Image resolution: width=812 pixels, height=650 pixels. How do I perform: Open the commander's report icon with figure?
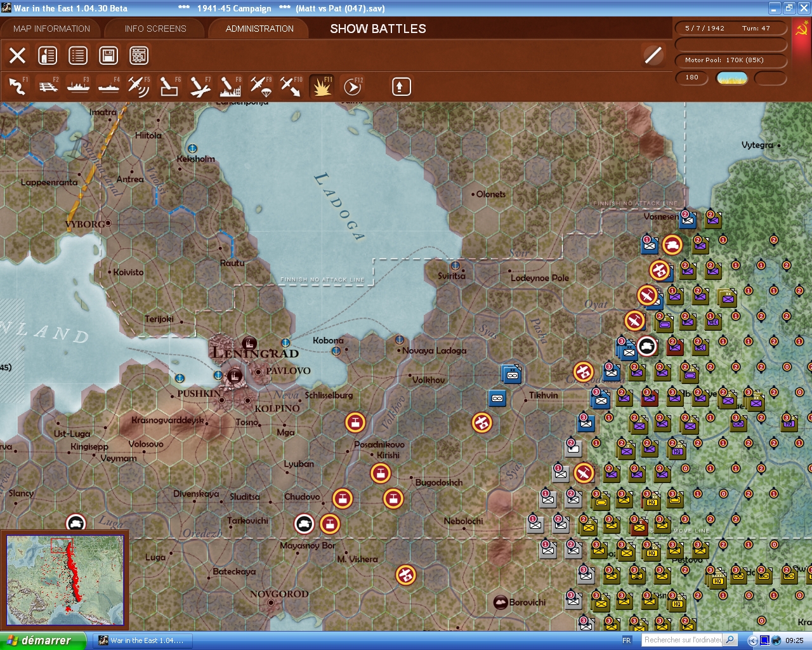coord(48,56)
